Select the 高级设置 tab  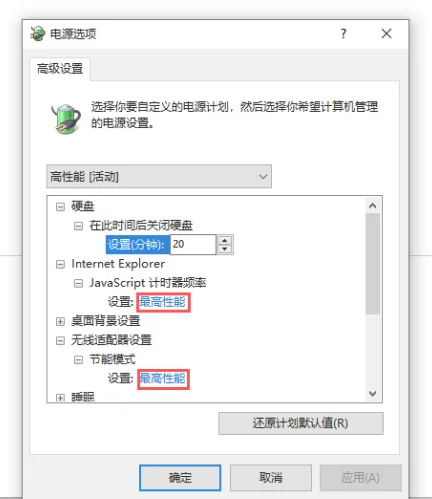(x=60, y=69)
